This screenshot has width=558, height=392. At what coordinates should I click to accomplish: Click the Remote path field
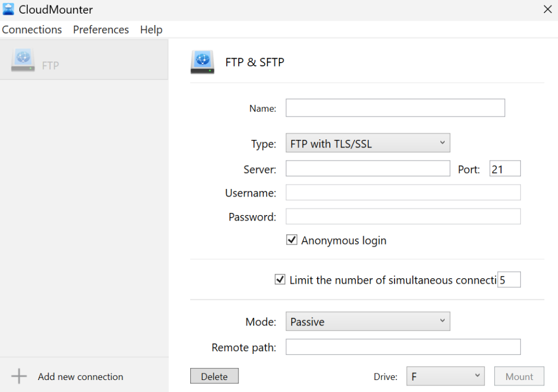403,347
